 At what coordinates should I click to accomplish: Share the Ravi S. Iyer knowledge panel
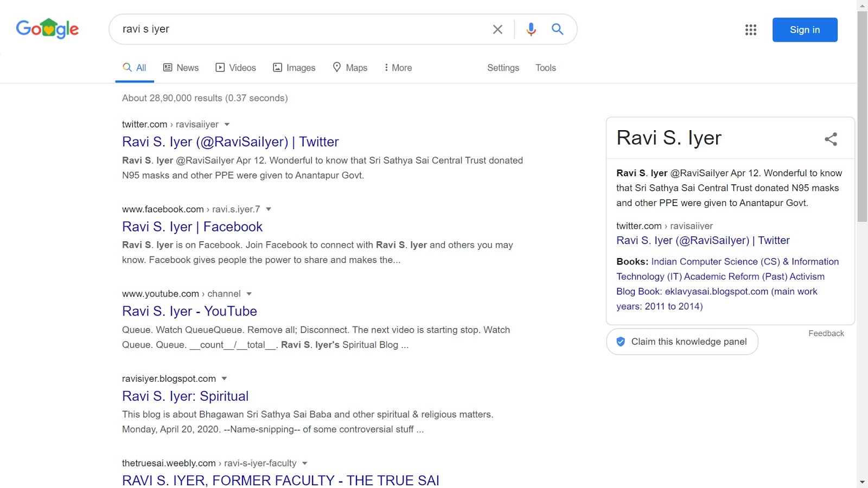pos(831,139)
